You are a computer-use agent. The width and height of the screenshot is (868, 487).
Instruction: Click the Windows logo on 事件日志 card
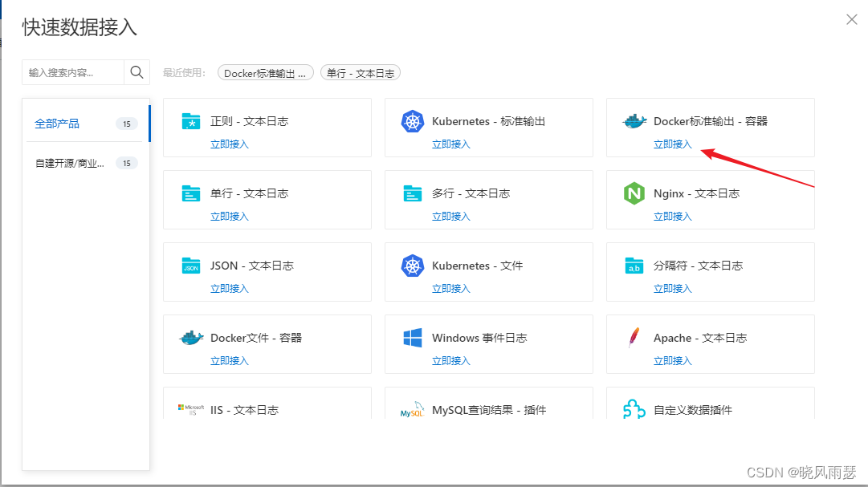coord(412,337)
